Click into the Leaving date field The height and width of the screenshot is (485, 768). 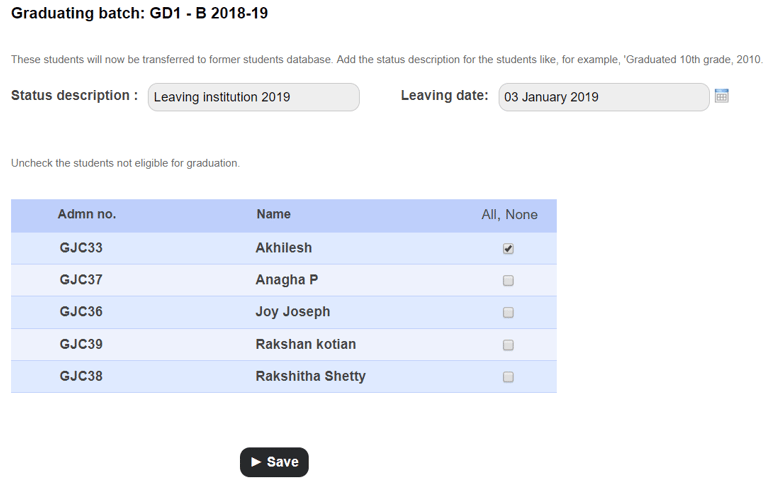point(603,97)
